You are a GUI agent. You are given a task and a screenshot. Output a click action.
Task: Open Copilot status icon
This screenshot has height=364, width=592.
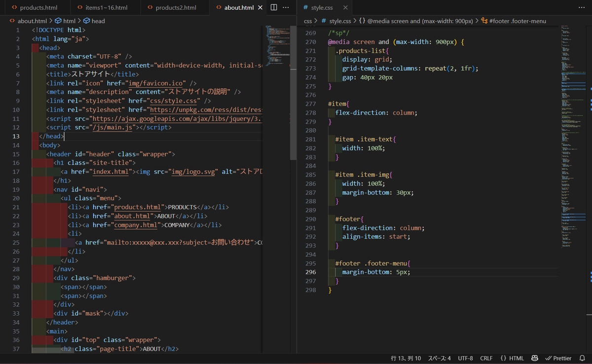click(534, 359)
